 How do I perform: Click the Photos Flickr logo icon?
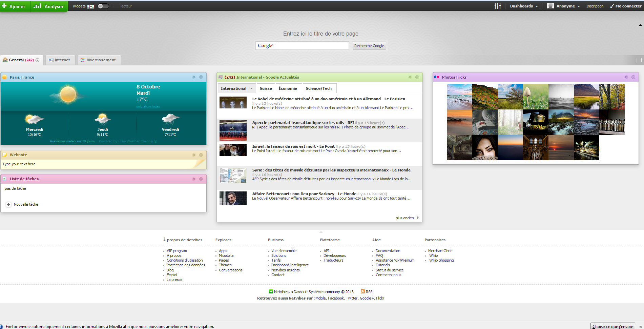point(437,77)
